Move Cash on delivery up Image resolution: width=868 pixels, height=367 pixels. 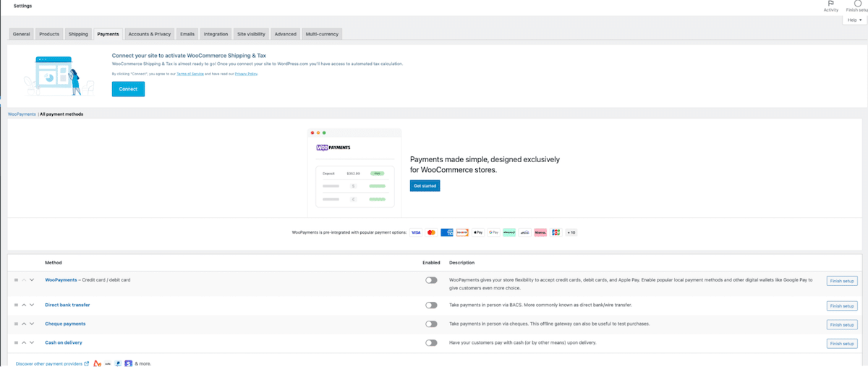pyautogui.click(x=24, y=342)
